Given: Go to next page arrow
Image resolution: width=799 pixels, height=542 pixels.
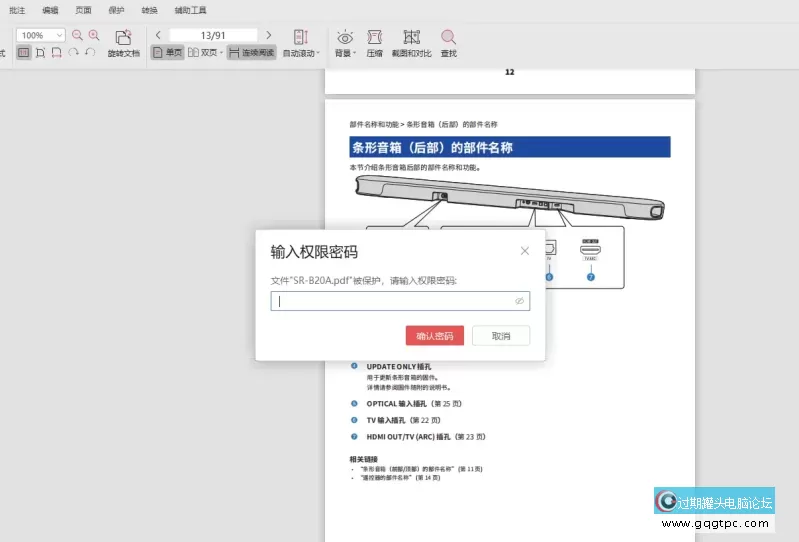Looking at the screenshot, I should click(269, 35).
